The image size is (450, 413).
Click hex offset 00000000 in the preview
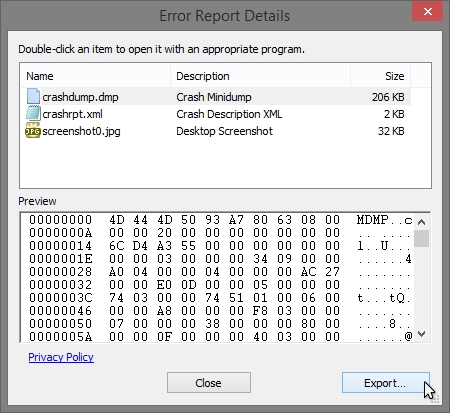point(60,220)
